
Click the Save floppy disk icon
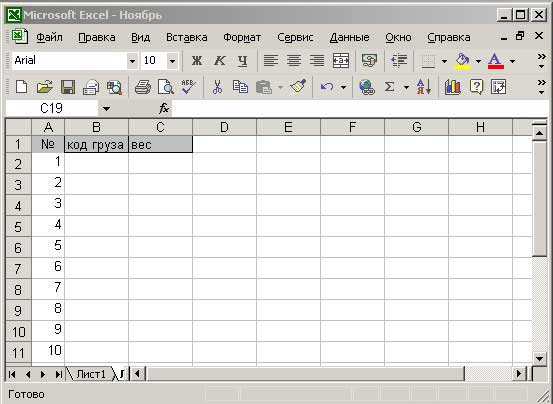click(x=68, y=87)
